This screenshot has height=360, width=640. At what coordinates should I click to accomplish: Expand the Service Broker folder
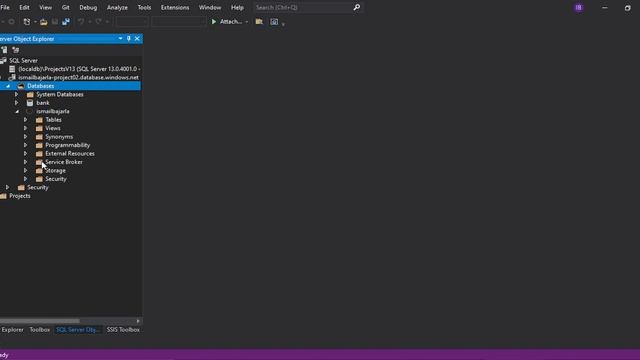25,162
